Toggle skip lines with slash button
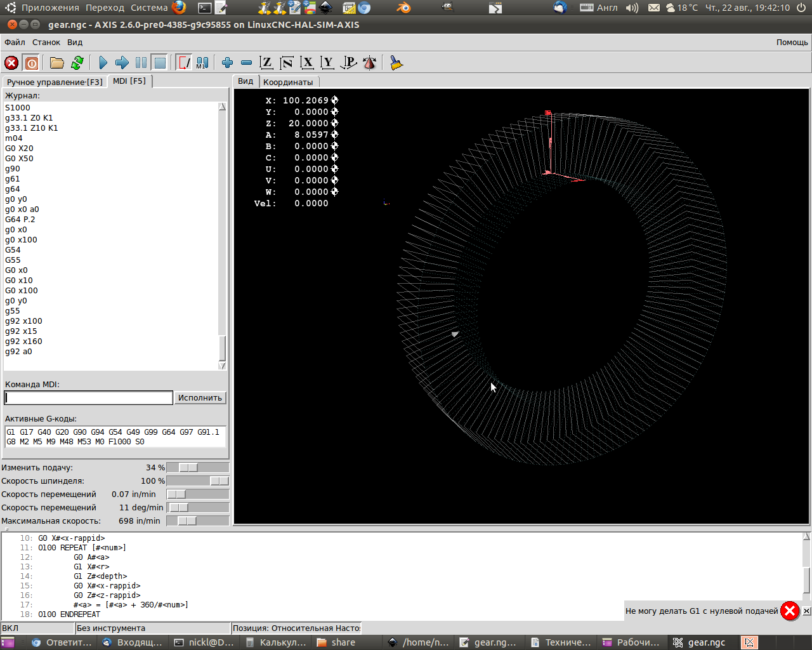Screen dimensions: 812x650 click(183, 63)
